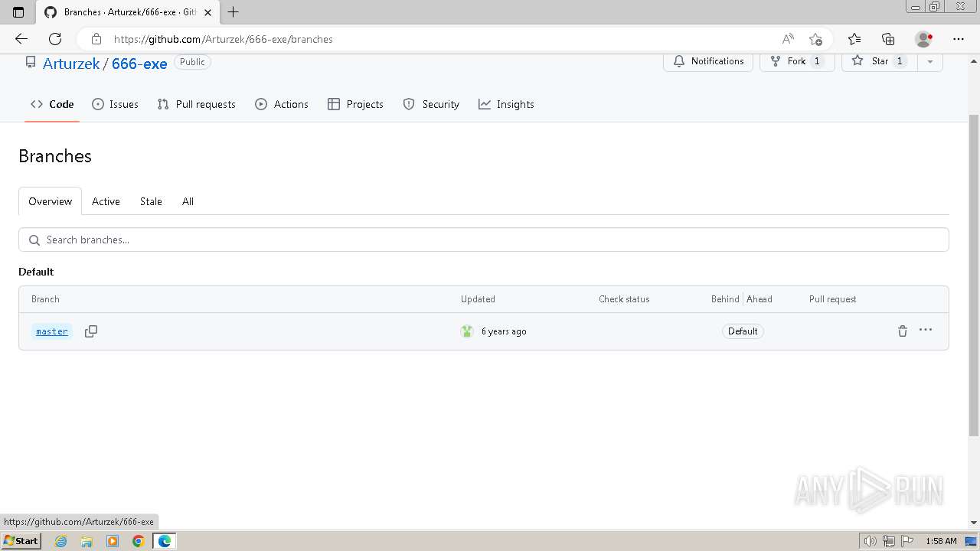
Task: Delete master branch trash icon
Action: tap(902, 331)
